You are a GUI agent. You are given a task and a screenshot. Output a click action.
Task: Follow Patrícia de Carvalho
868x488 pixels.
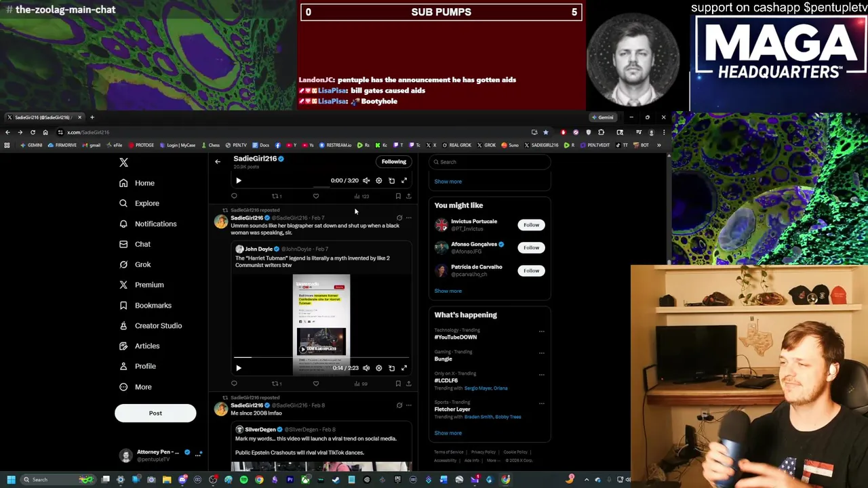coord(531,271)
